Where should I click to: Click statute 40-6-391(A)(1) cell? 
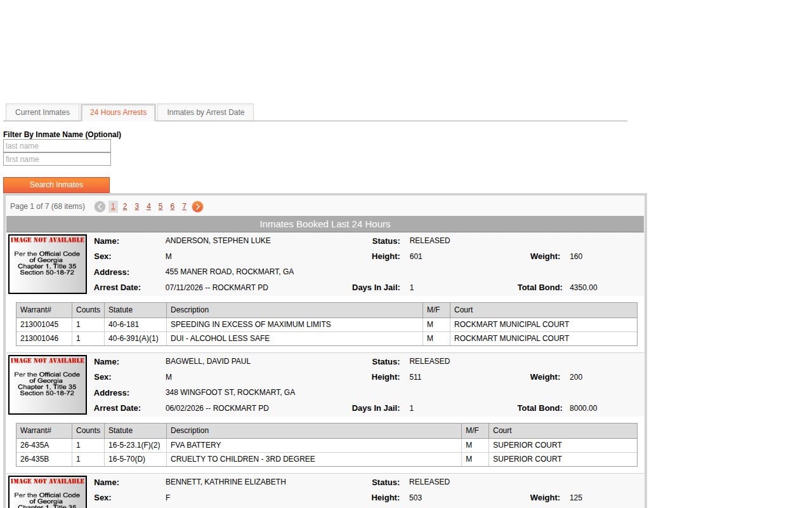coord(135,338)
